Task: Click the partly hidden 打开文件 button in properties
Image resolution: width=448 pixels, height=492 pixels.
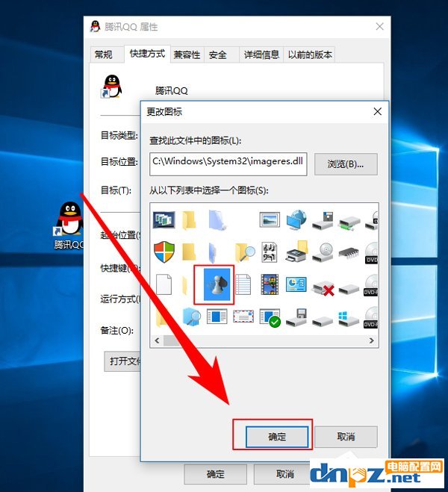Action: pyautogui.click(x=122, y=361)
